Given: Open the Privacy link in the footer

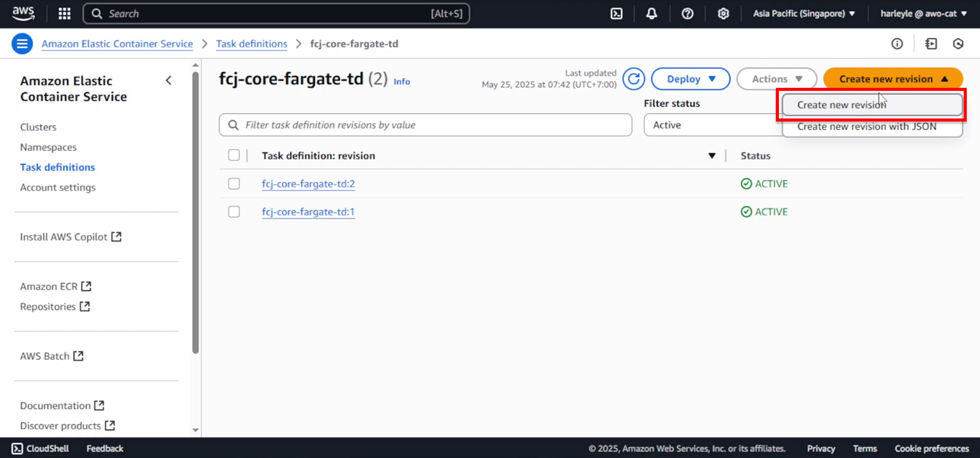Looking at the screenshot, I should pos(821,448).
